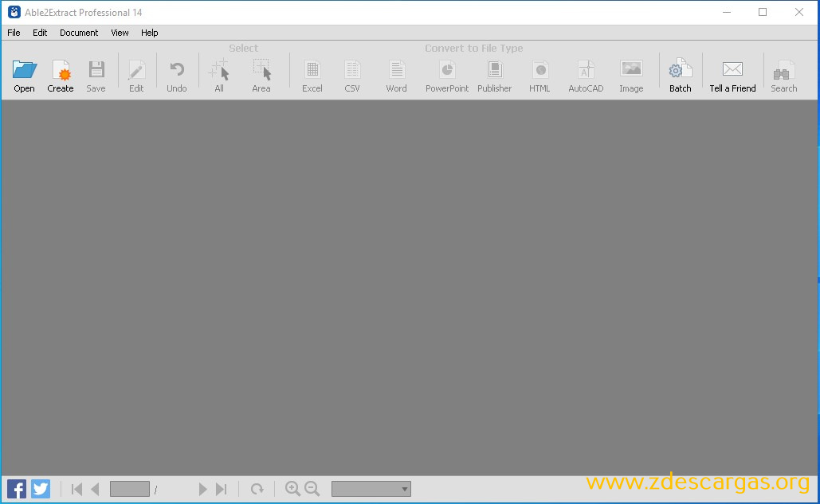The image size is (820, 504).
Task: Maximize the Able2Extract window
Action: (x=763, y=12)
